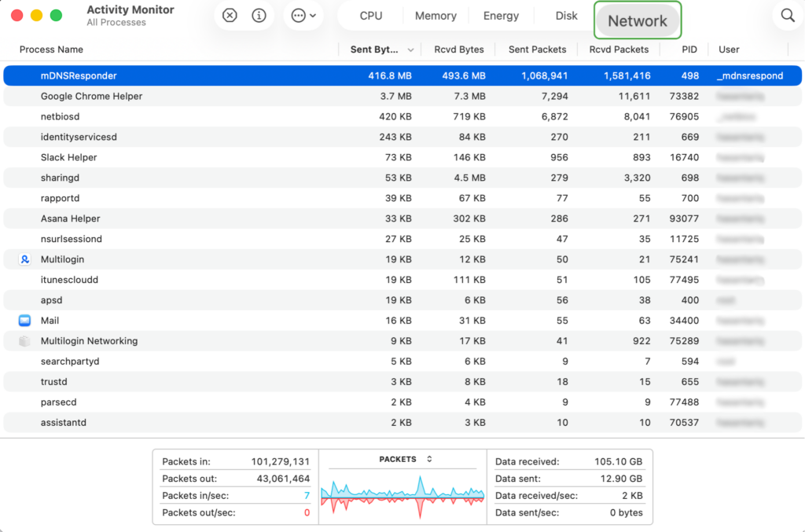Sort by the Process Name column
Screen dimensions: 805x532
(51, 50)
